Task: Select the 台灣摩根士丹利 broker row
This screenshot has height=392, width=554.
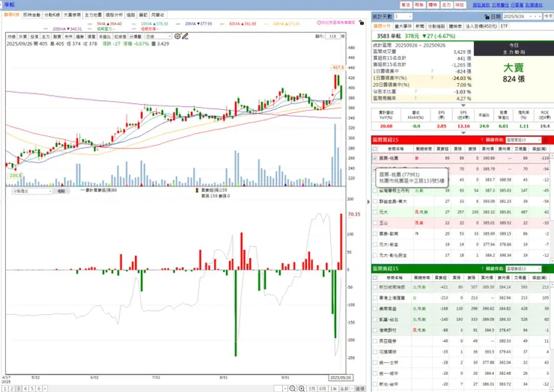Action: 461,191
